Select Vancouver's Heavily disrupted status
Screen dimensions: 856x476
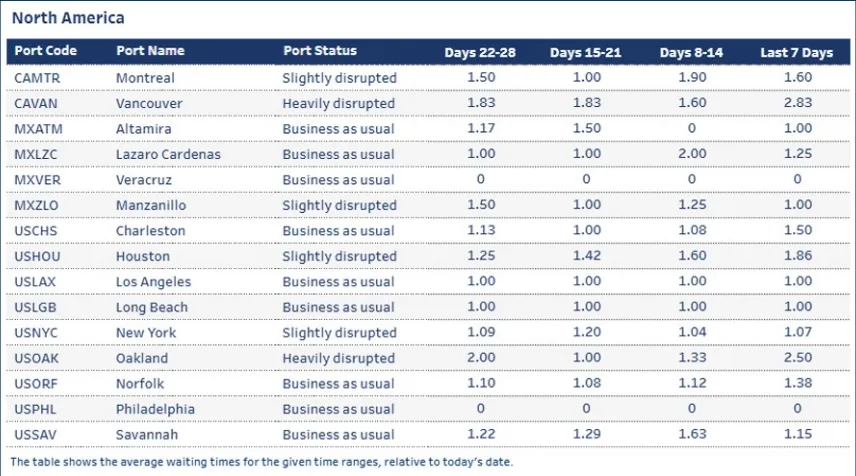point(338,103)
